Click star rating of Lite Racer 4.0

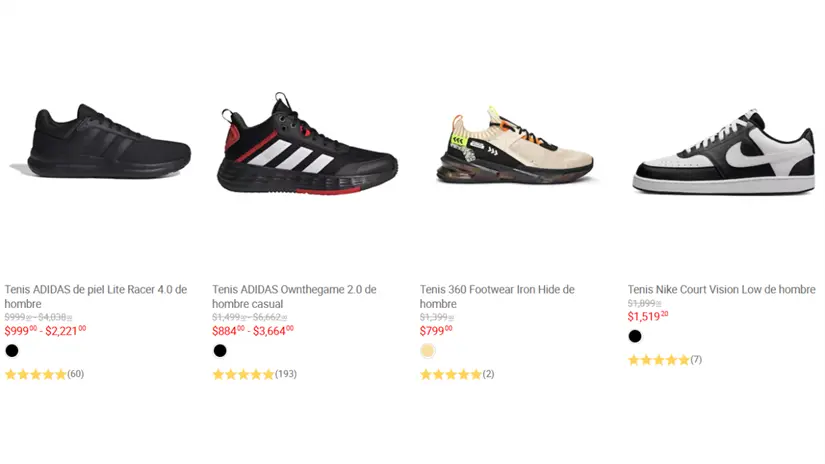click(x=36, y=375)
